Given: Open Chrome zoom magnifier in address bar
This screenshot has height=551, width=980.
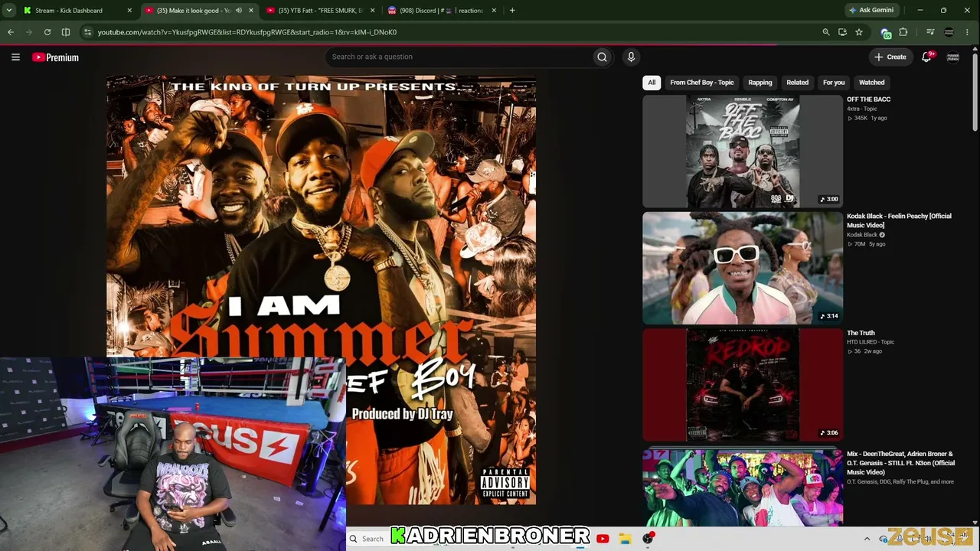Looking at the screenshot, I should [x=826, y=32].
